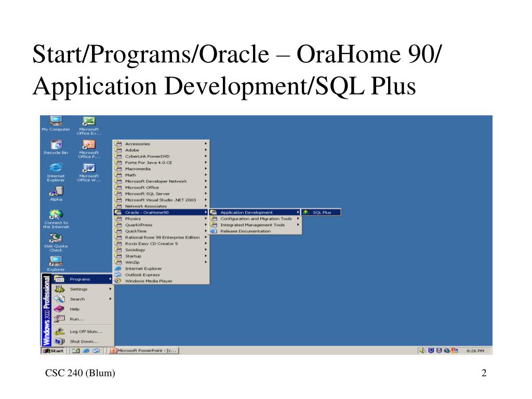Screen dimensions: 532x399
Task: Click Show Desktop quick launch icon
Action: [76, 351]
